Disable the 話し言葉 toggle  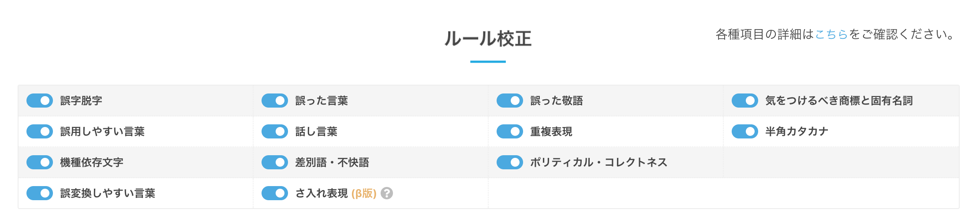pos(275,131)
